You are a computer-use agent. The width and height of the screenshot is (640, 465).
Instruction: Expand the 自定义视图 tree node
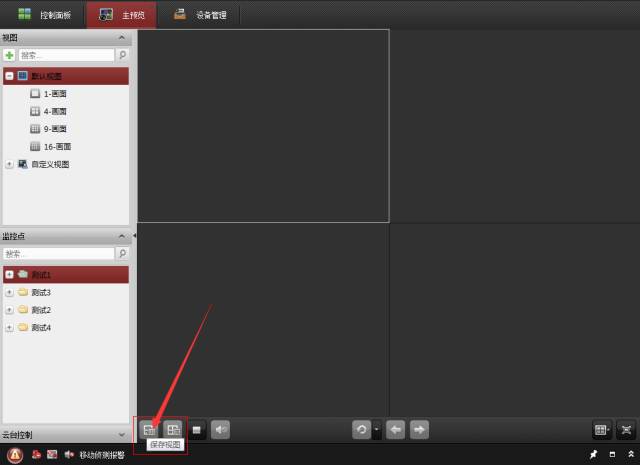(9, 164)
